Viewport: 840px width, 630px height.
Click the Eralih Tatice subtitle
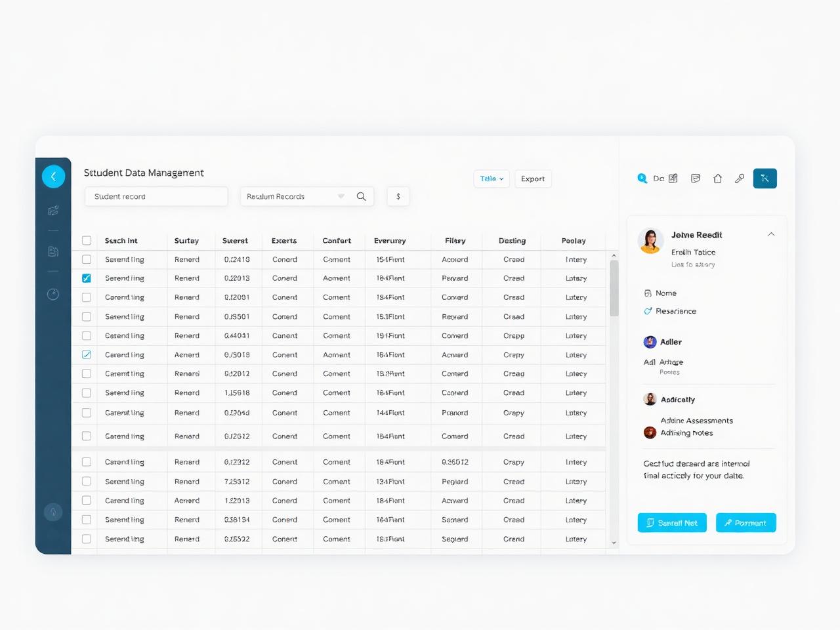pos(693,252)
